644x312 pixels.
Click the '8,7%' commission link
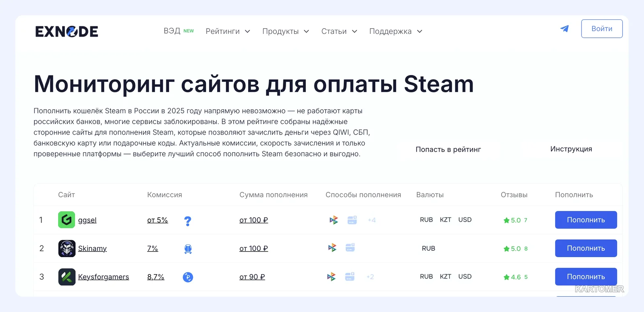coord(156,277)
